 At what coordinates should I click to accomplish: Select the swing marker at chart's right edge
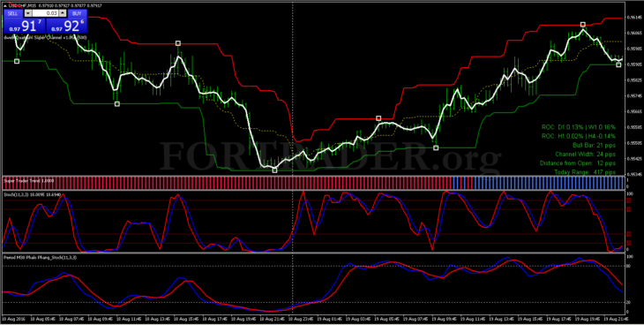pos(618,64)
